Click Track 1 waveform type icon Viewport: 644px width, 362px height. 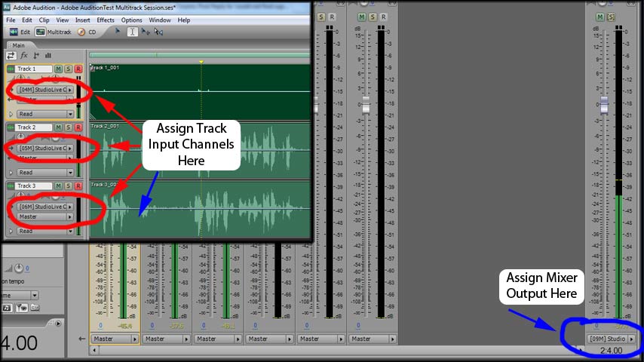click(11, 69)
